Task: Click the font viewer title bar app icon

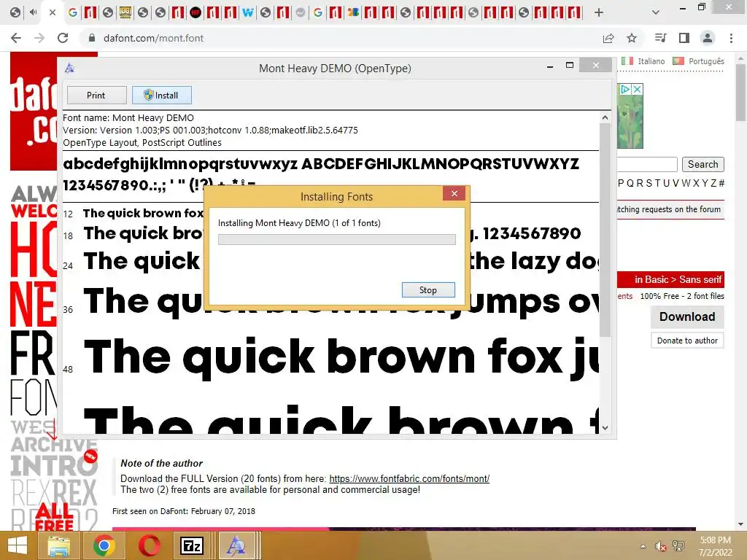Action: [x=70, y=68]
